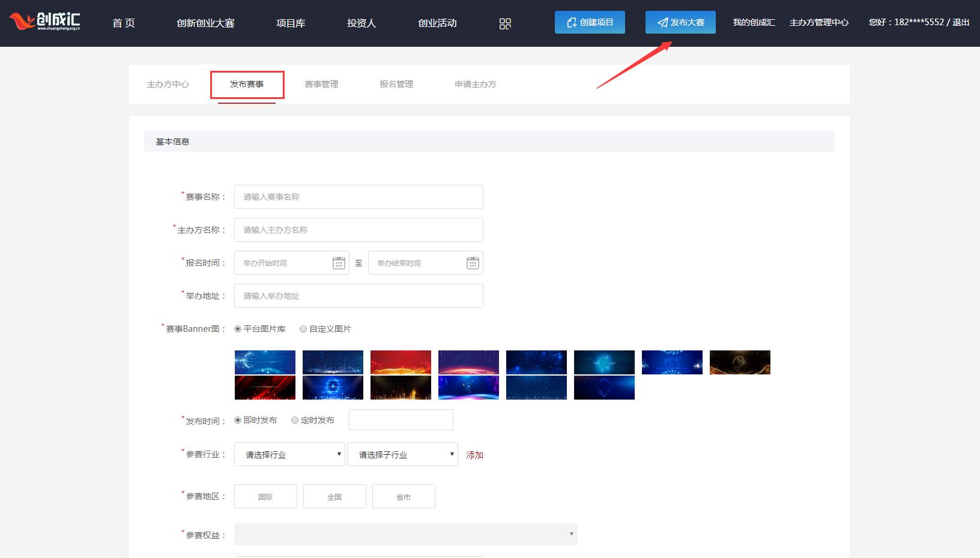Screen dimensions: 980x558
Task: Choose the 全国 region button
Action: pos(334,497)
